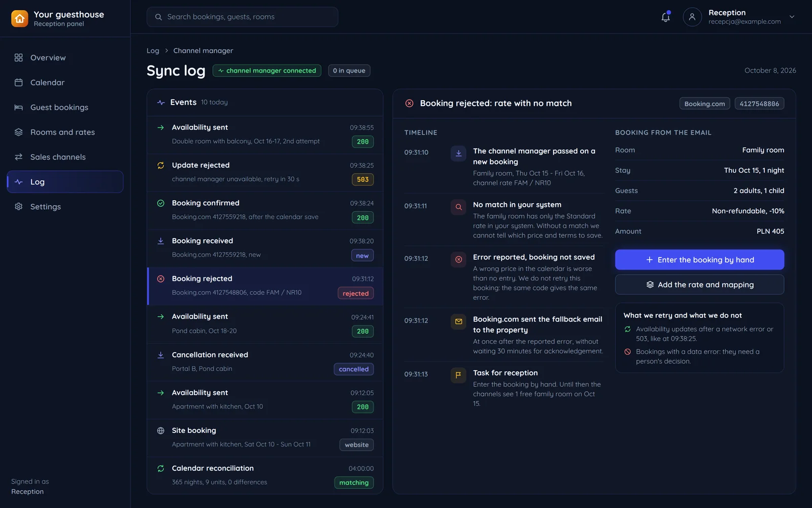Click the Settings gear icon
The height and width of the screenshot is (508, 812).
19,207
